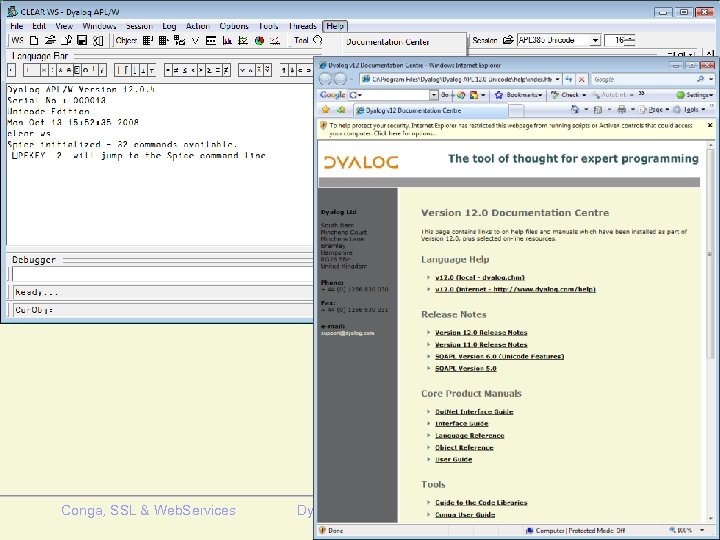Click the red Stop icon in Internet Explorer
Viewport: 720px width, 540px height.
581,79
